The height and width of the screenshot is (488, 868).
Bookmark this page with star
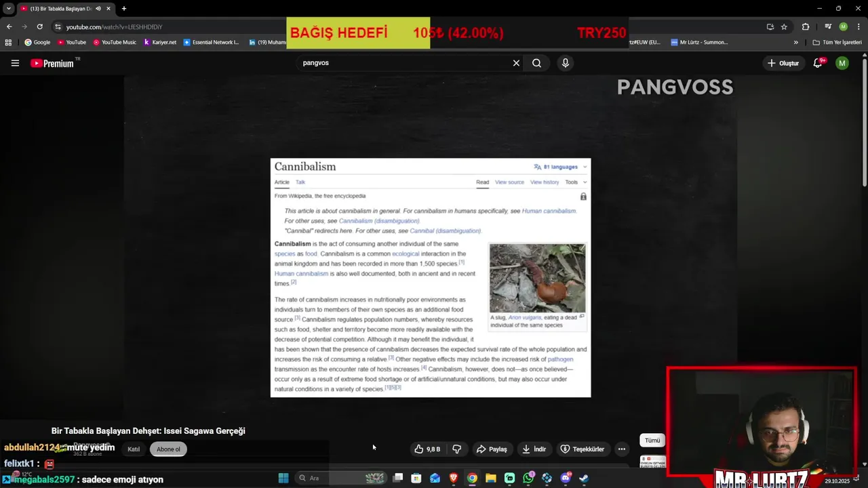[x=784, y=26]
